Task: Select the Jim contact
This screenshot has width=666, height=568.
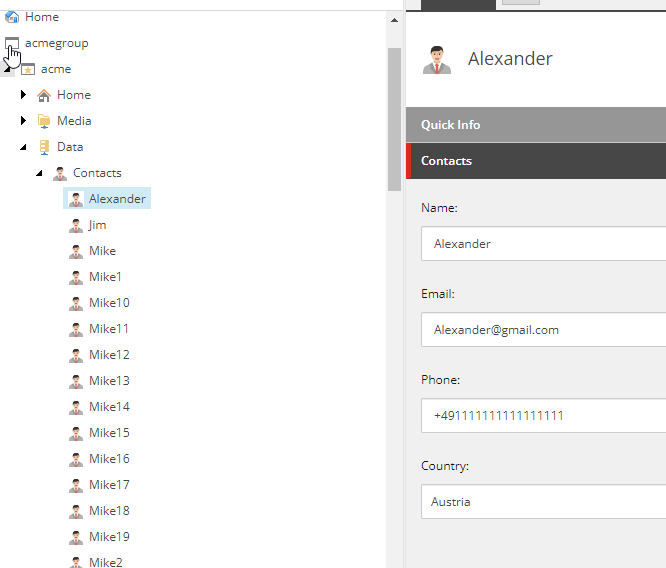Action: point(97,225)
